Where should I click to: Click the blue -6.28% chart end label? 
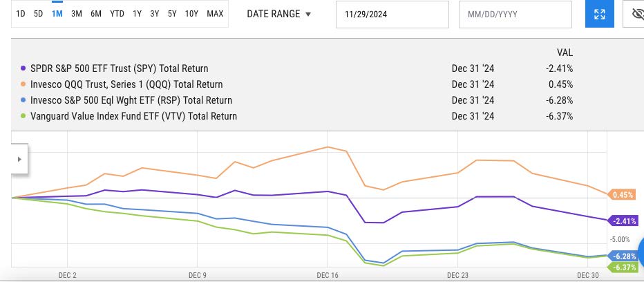623,256
